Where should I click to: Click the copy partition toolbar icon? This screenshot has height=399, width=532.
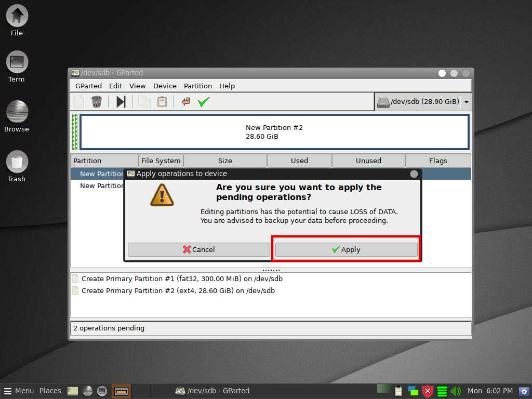144,102
